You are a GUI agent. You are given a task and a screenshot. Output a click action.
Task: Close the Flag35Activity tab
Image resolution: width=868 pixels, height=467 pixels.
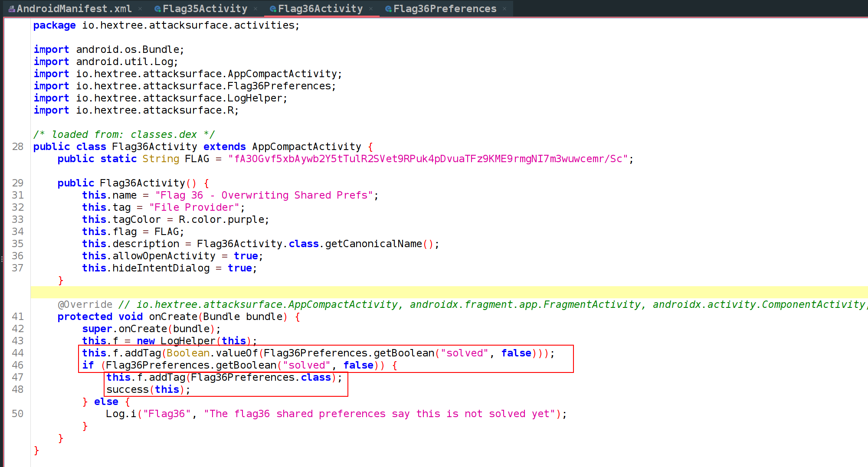[255, 9]
